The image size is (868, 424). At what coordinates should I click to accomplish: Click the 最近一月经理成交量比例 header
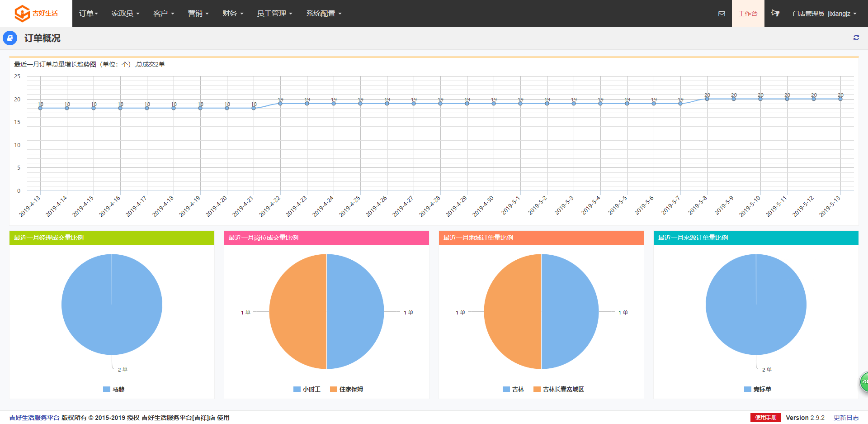point(112,238)
